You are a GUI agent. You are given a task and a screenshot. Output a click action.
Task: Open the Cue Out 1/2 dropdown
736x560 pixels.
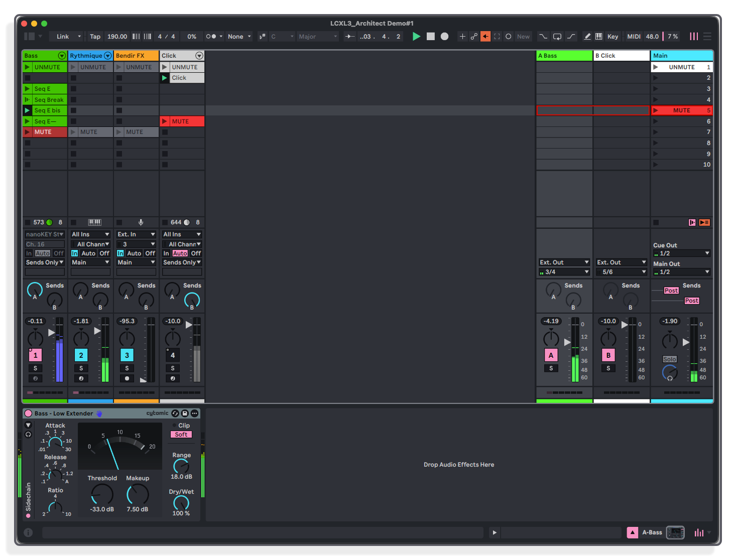coord(682,253)
